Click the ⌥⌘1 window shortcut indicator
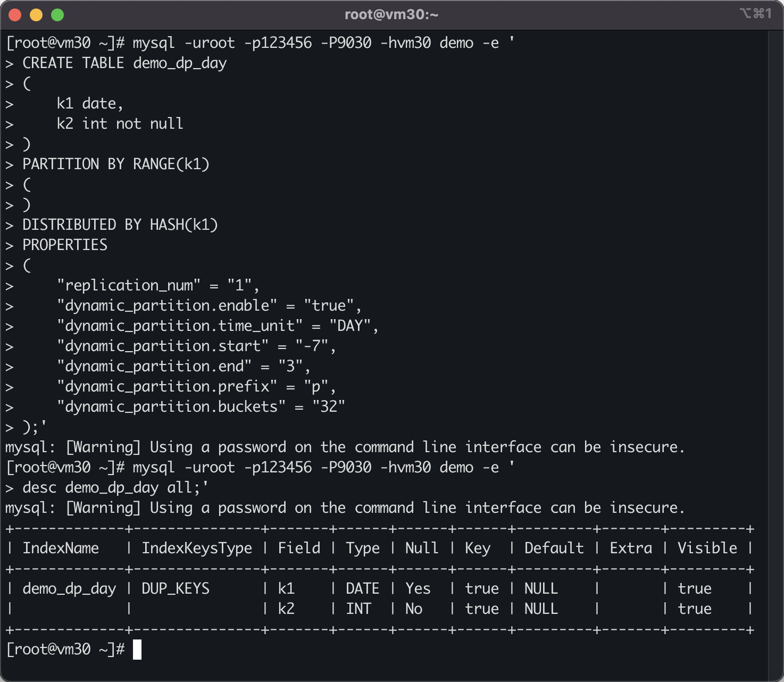 pos(755,14)
